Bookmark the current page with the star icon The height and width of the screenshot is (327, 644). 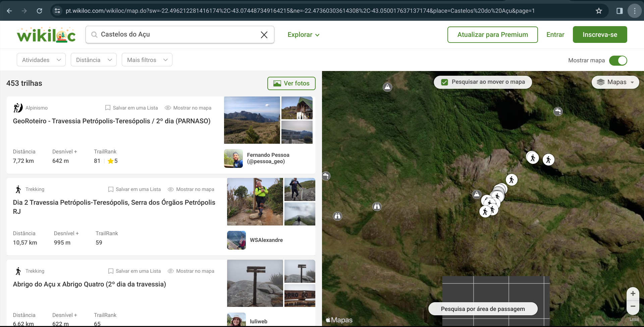pyautogui.click(x=599, y=11)
